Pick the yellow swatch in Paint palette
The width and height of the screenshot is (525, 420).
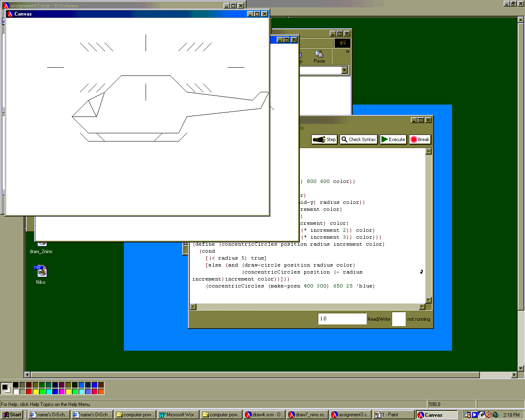pyautogui.click(x=36, y=392)
